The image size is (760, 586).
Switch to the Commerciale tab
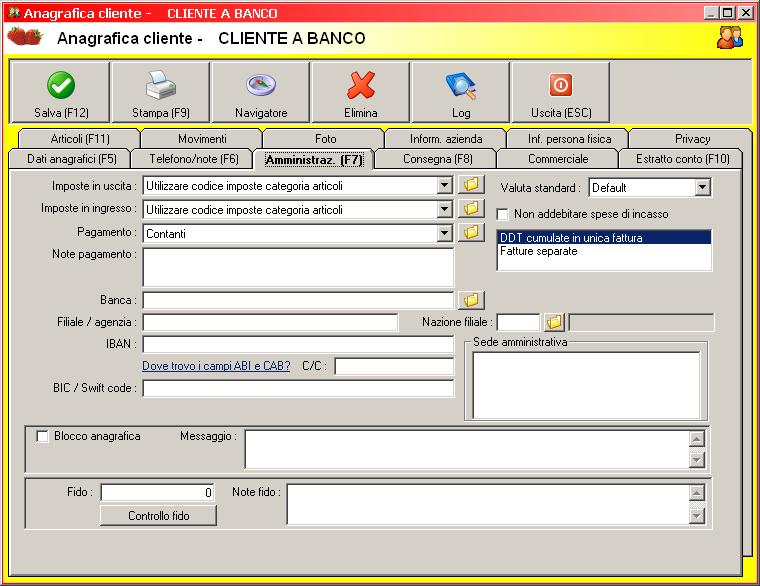[x=558, y=159]
